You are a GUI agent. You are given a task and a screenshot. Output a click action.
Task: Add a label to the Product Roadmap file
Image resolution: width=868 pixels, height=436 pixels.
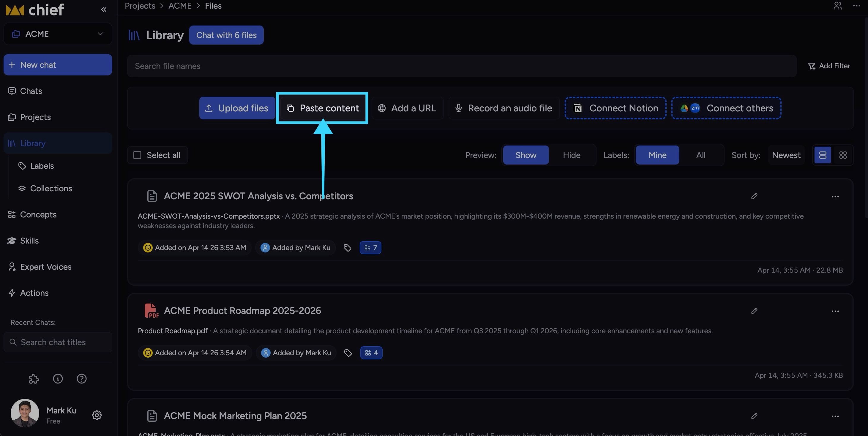tap(348, 353)
